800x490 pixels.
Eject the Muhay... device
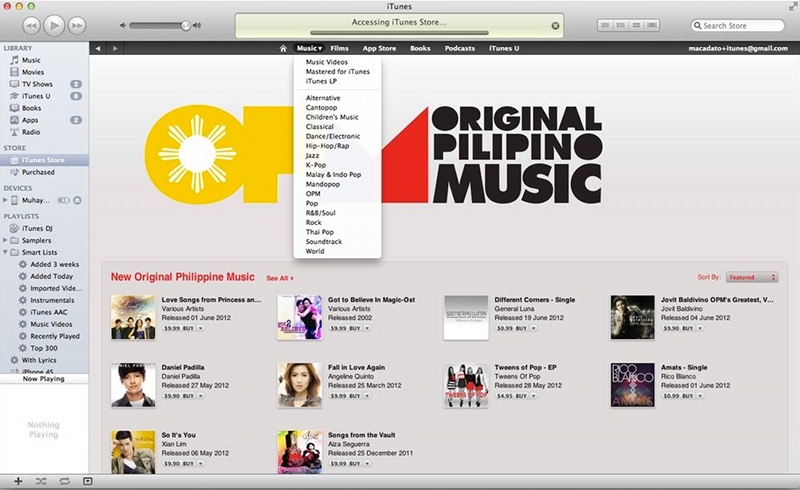(77, 200)
